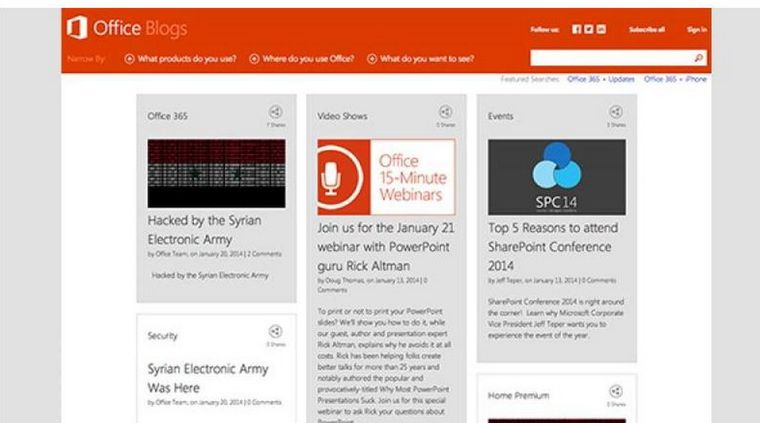Screen dimensions: 760x423
Task: Open the Facebook follow icon
Action: pyautogui.click(x=576, y=30)
